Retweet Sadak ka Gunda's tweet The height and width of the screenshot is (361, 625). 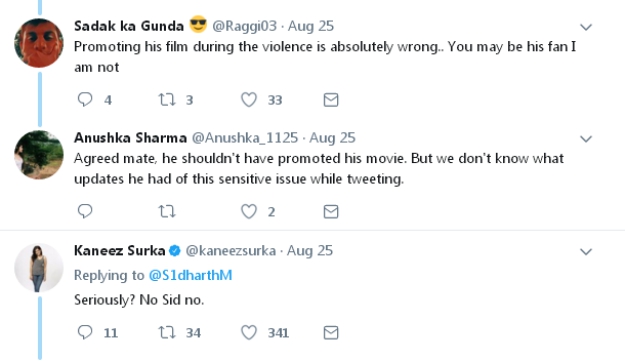pos(167,99)
